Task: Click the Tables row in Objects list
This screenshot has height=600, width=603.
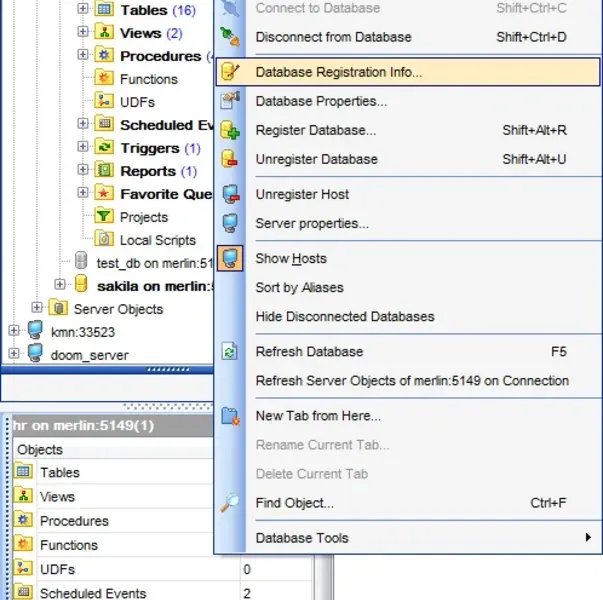Action: pos(113,472)
